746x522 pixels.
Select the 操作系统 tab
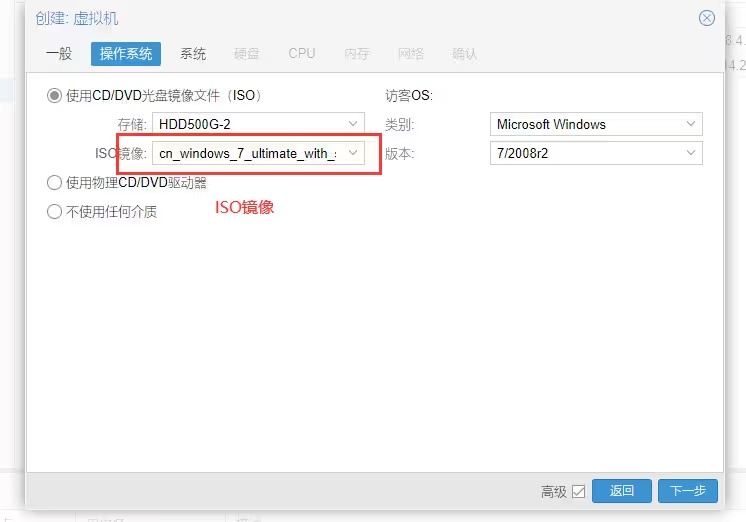[126, 54]
